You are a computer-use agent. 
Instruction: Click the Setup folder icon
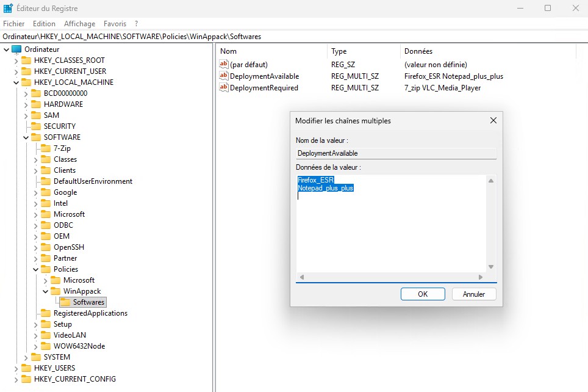click(46, 324)
